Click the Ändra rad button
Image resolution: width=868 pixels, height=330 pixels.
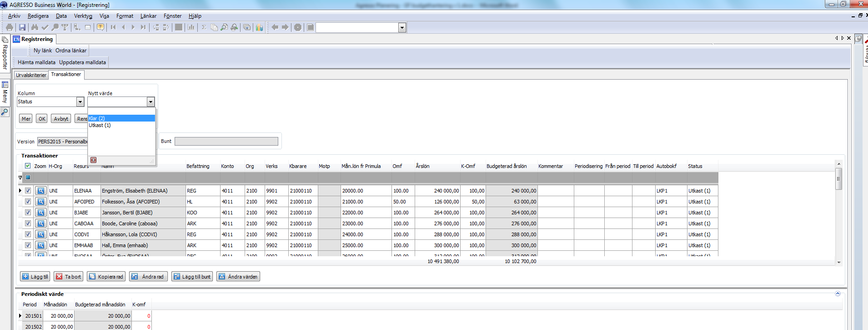[149, 277]
